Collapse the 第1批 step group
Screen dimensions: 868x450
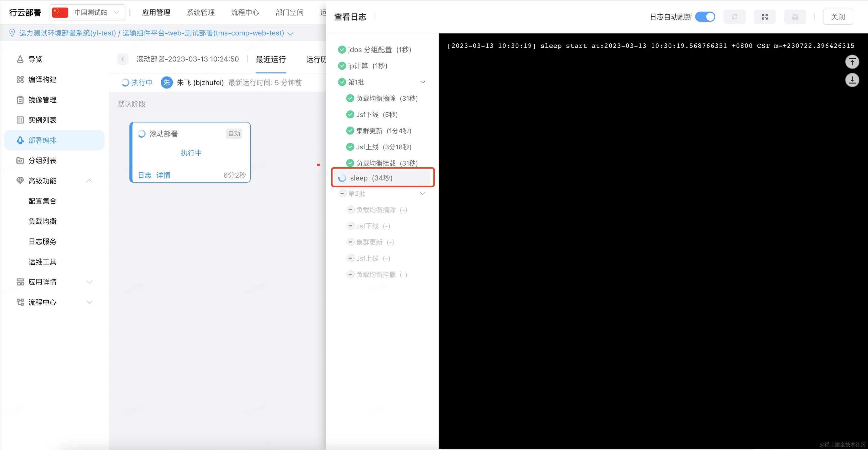click(423, 82)
